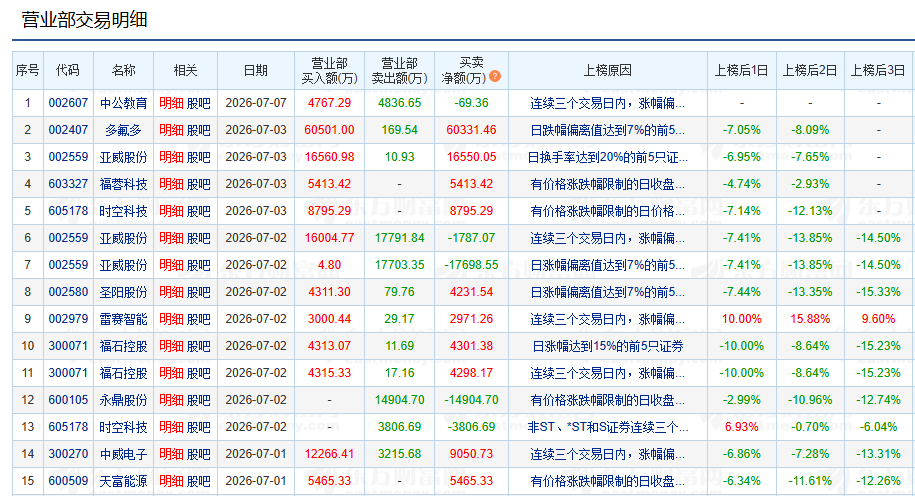Screen dimensions: 915x496
Task: Open 永鼎股份 stock name link
Action: (124, 400)
